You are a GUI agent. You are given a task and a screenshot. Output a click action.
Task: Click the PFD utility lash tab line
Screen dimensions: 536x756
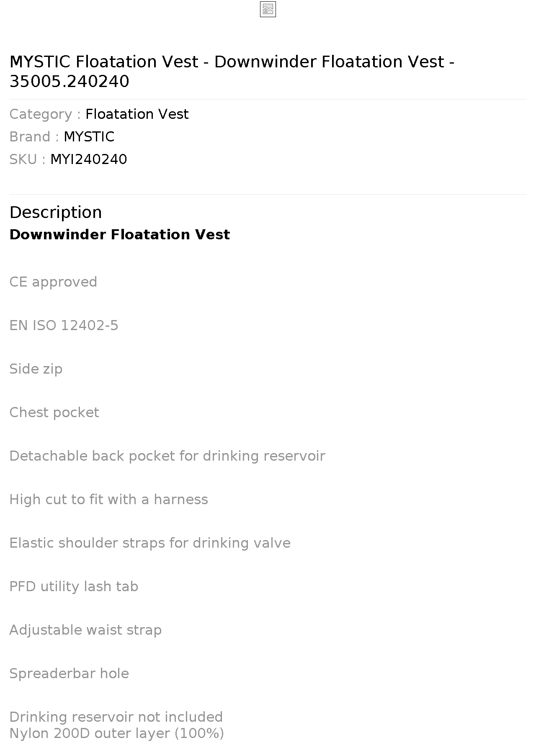pyautogui.click(x=74, y=587)
